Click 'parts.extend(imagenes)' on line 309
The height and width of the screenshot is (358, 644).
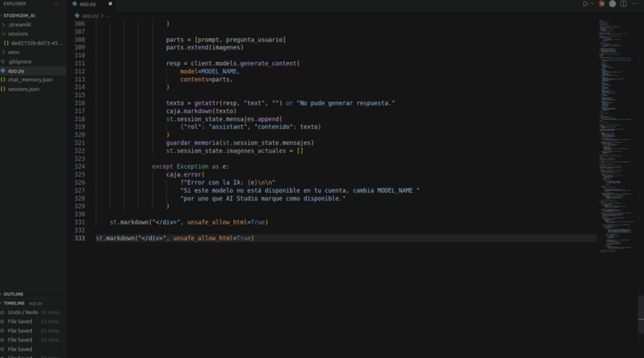click(205, 48)
